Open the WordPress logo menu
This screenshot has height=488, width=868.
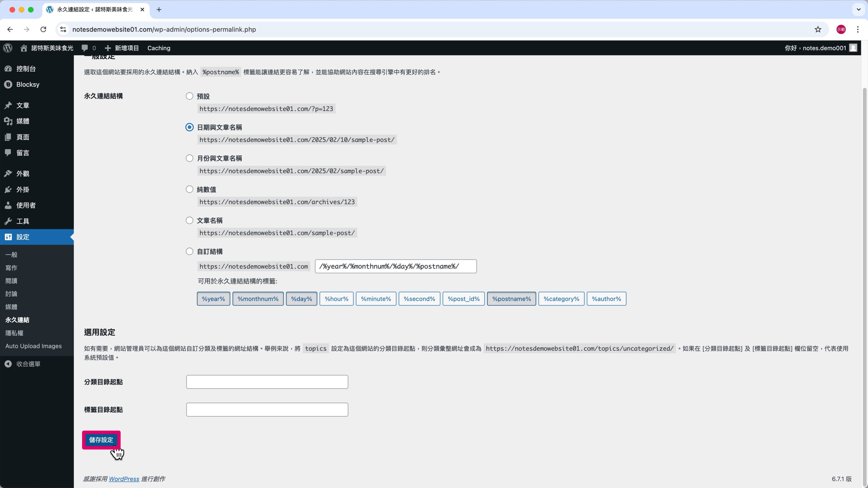(x=8, y=48)
